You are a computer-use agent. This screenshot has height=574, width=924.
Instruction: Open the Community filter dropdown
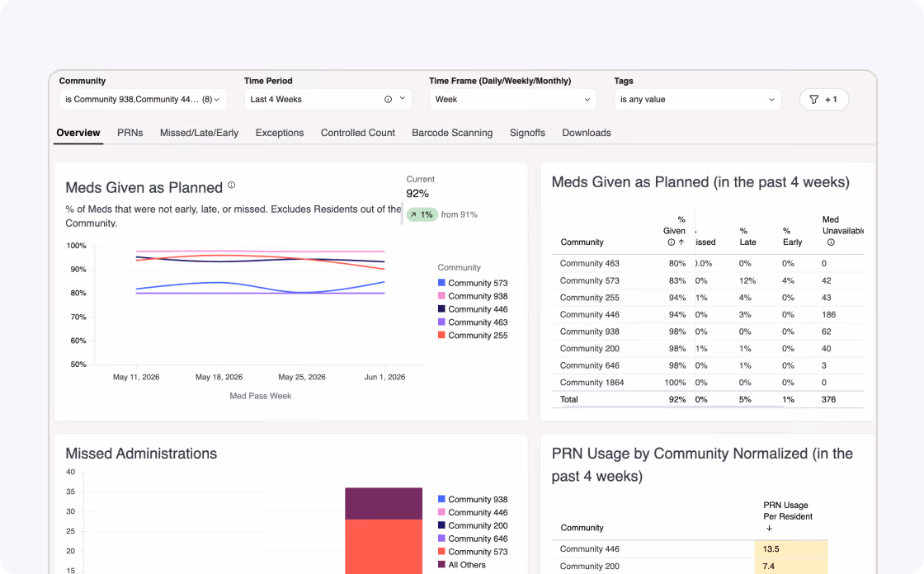[143, 100]
